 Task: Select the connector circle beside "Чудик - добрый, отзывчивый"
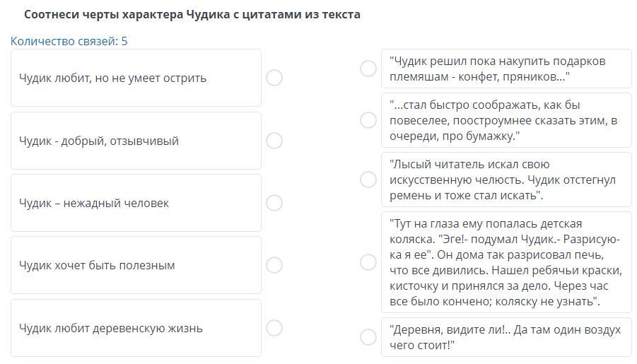click(x=274, y=141)
